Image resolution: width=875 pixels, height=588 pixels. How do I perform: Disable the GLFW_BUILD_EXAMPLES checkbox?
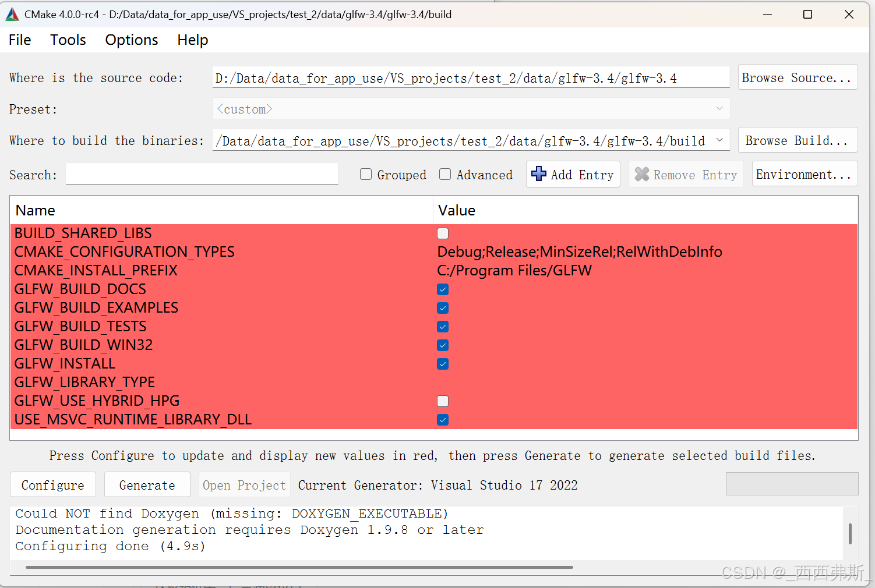[443, 308]
